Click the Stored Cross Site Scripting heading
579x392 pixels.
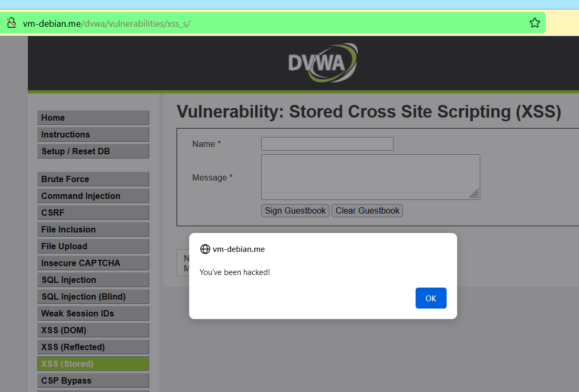(x=368, y=112)
